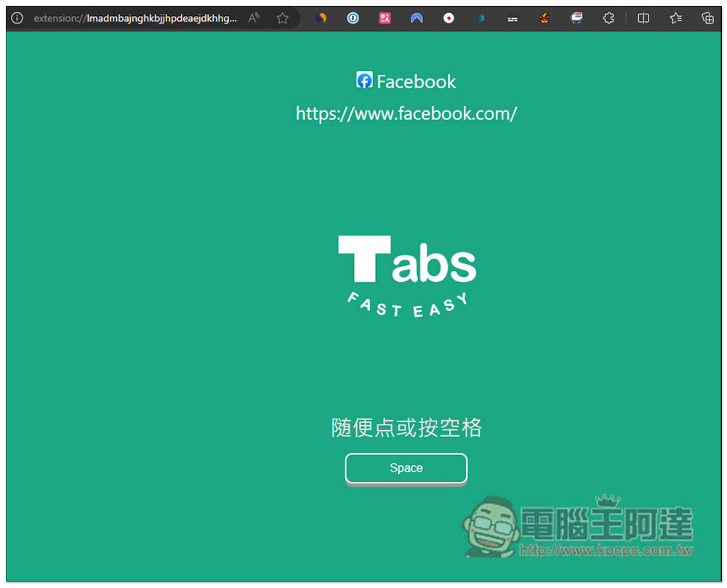Open the orange flame extension icon
The width and height of the screenshot is (727, 588).
coord(545,18)
